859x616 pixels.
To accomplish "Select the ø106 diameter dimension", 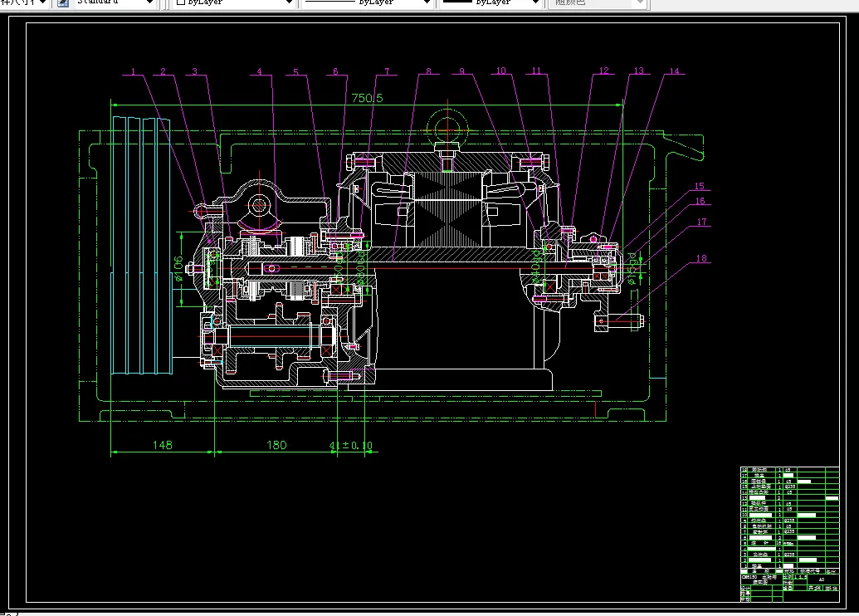I will (178, 268).
